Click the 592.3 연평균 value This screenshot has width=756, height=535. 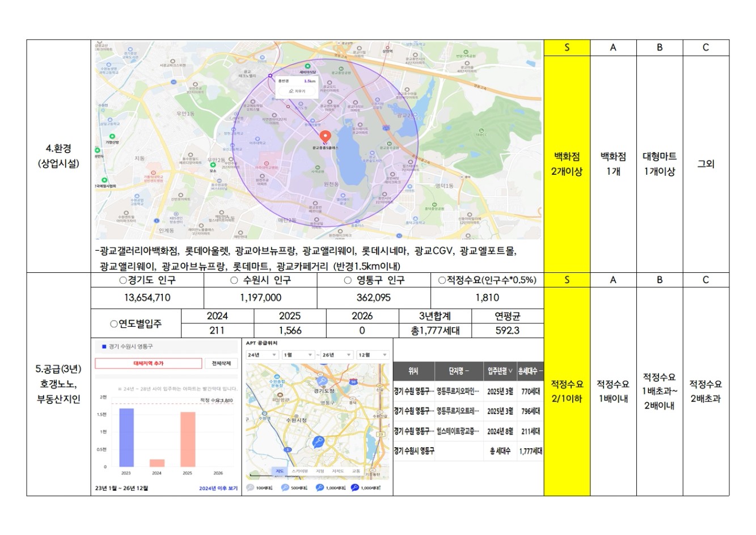(508, 331)
